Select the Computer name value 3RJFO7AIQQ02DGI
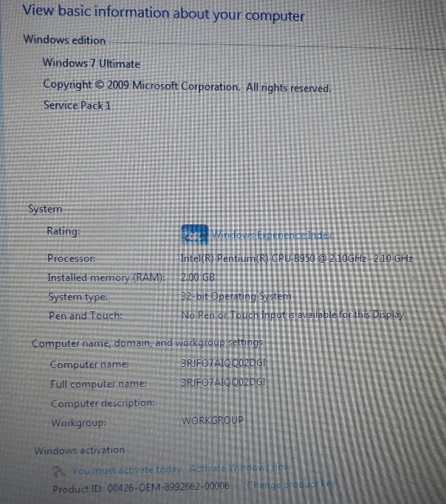This screenshot has height=504, width=446. click(224, 363)
